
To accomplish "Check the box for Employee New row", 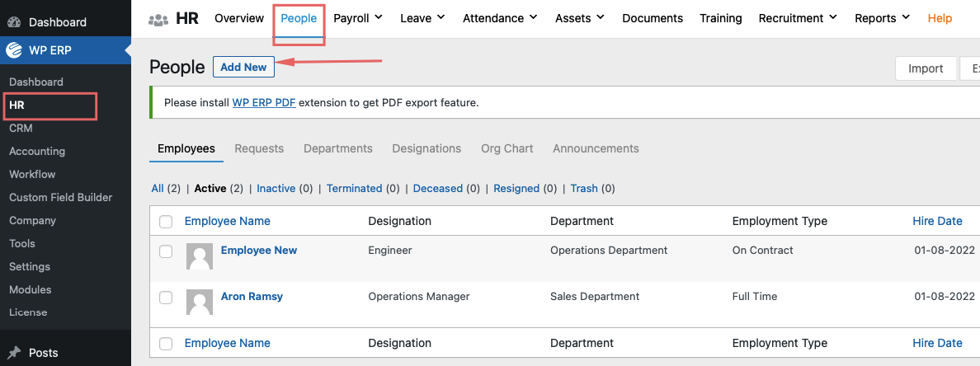I will (166, 251).
